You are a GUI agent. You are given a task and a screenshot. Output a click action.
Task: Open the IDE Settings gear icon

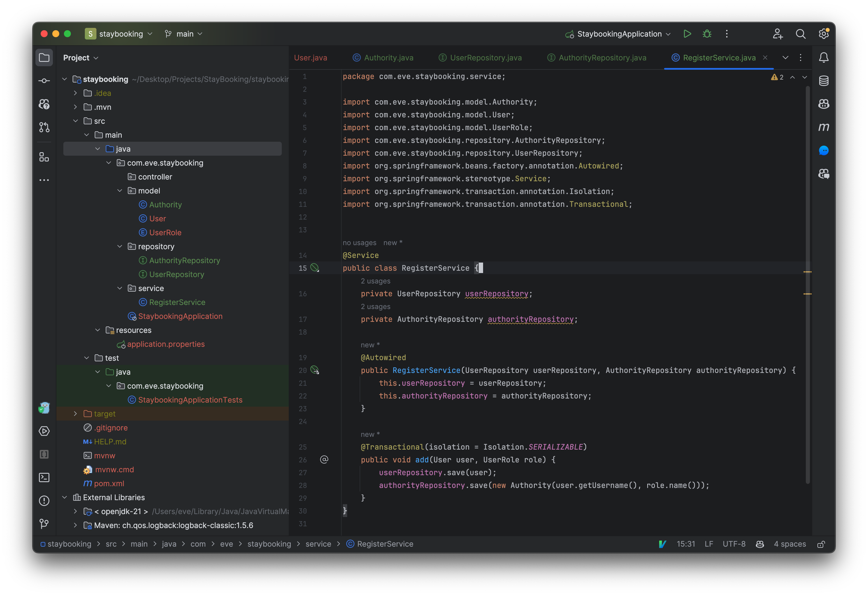pos(824,34)
